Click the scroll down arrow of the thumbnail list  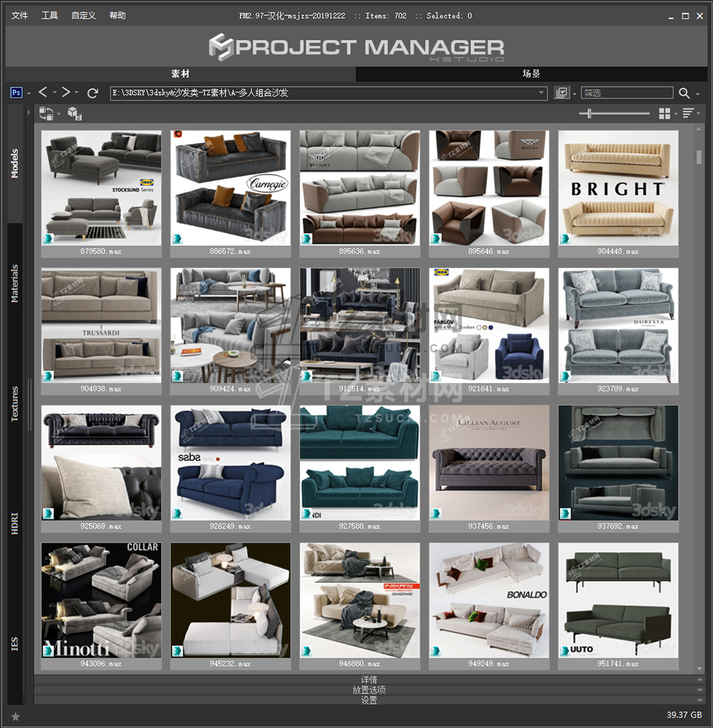699,669
